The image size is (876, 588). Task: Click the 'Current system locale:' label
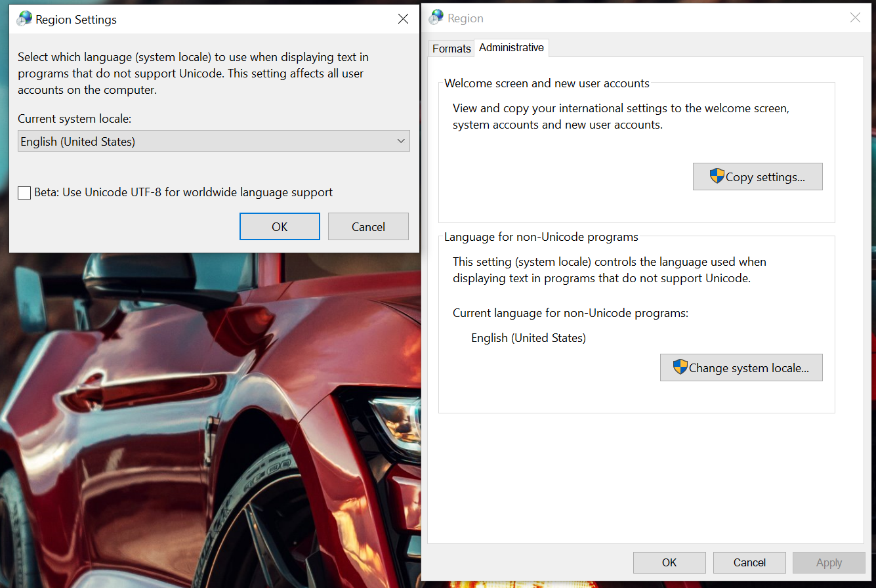[75, 119]
